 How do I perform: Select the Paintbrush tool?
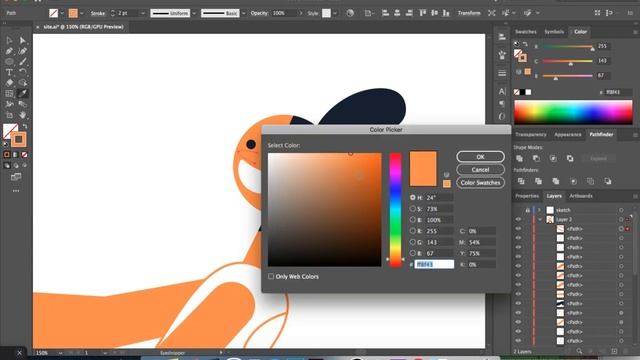coord(22,62)
